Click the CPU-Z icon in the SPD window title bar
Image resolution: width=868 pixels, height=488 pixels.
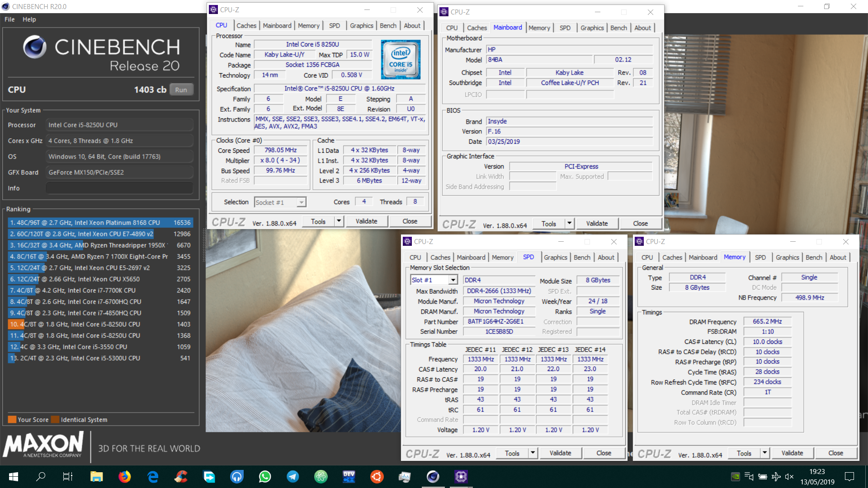[407, 242]
